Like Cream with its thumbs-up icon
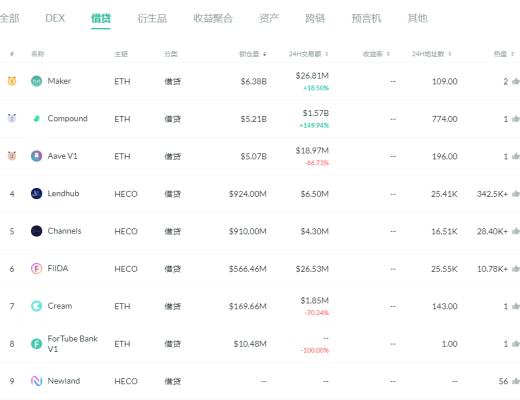 [x=516, y=306]
